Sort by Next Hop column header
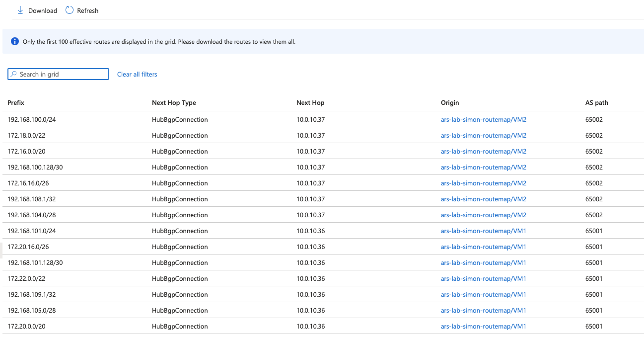The width and height of the screenshot is (644, 339). point(310,102)
